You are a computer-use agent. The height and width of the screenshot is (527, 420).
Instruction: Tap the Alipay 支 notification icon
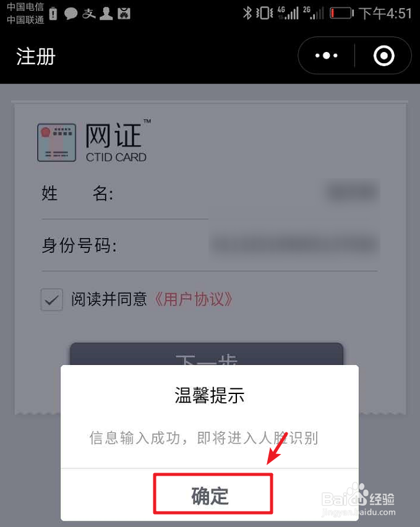click(88, 14)
